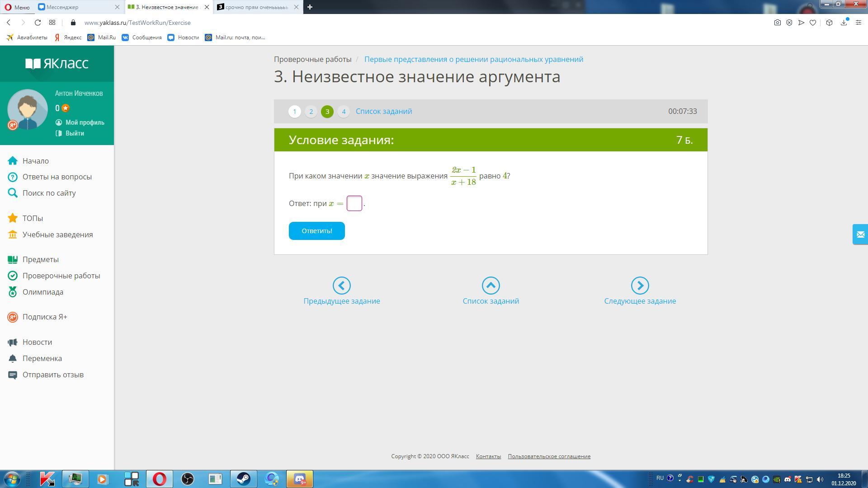This screenshot has width=868, height=488.
Task: Click the Начало home icon
Action: pos(13,161)
